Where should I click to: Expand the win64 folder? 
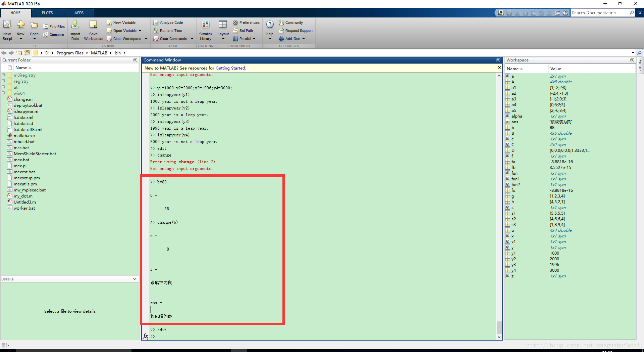click(3, 93)
